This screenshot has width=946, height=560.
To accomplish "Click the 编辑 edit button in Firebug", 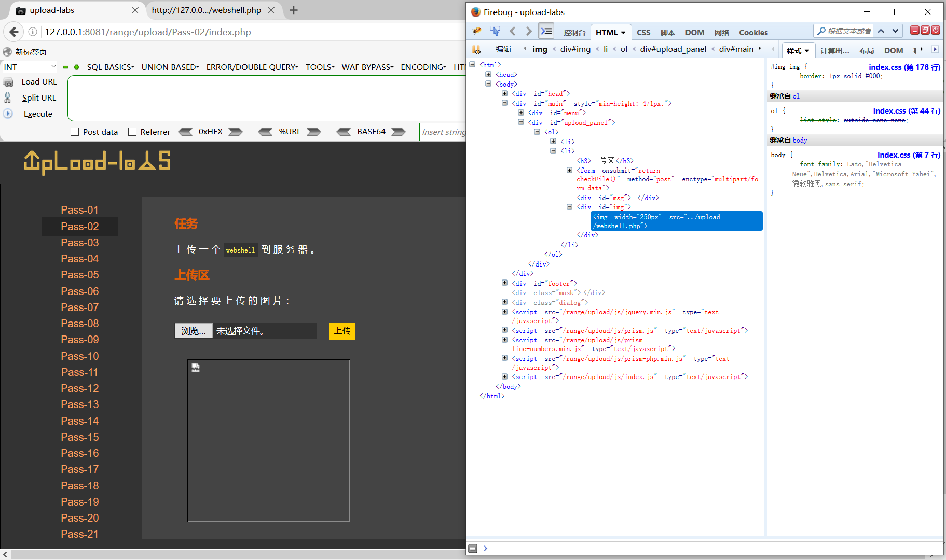I will 503,49.
